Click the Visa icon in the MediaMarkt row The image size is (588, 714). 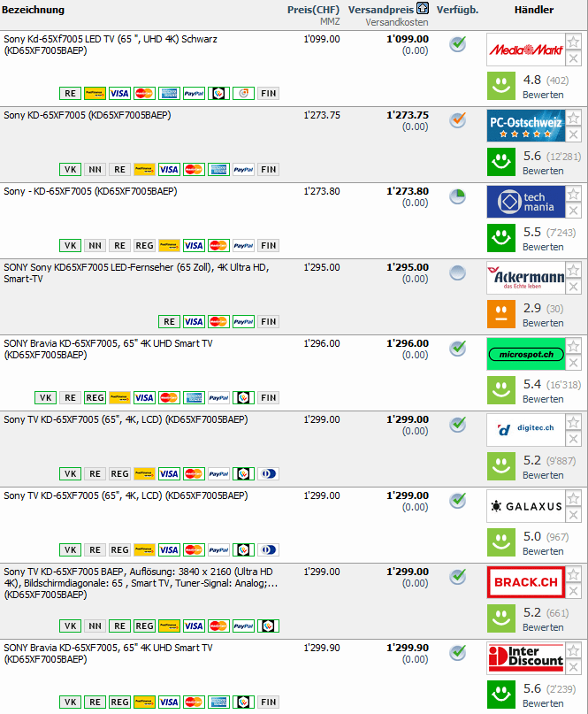click(x=119, y=94)
